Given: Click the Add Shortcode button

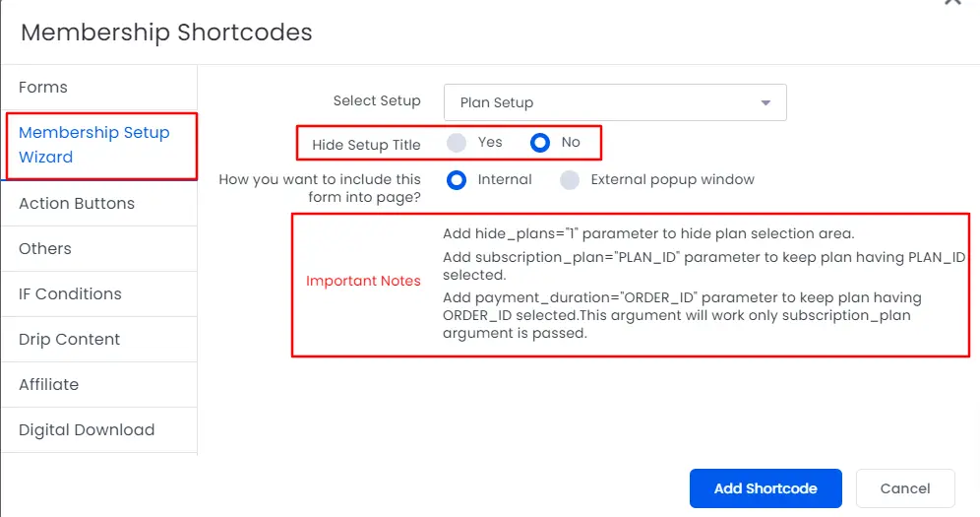Looking at the screenshot, I should pos(766,488).
